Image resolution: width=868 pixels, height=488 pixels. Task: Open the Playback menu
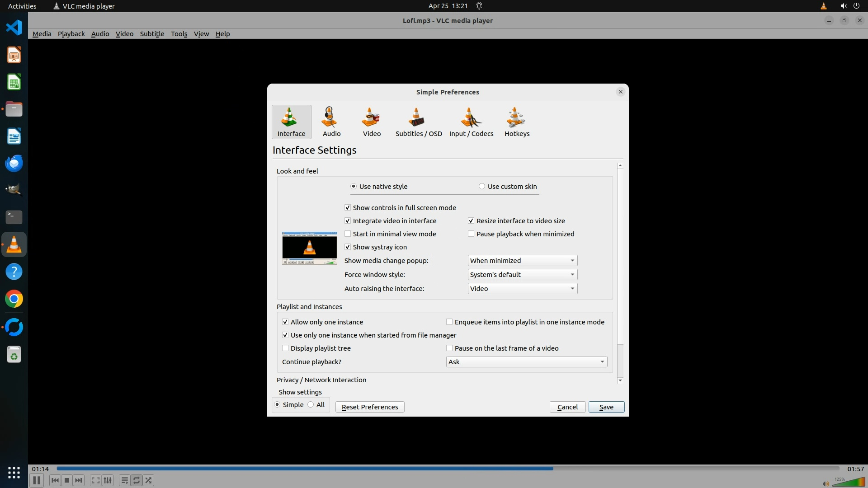pos(71,34)
